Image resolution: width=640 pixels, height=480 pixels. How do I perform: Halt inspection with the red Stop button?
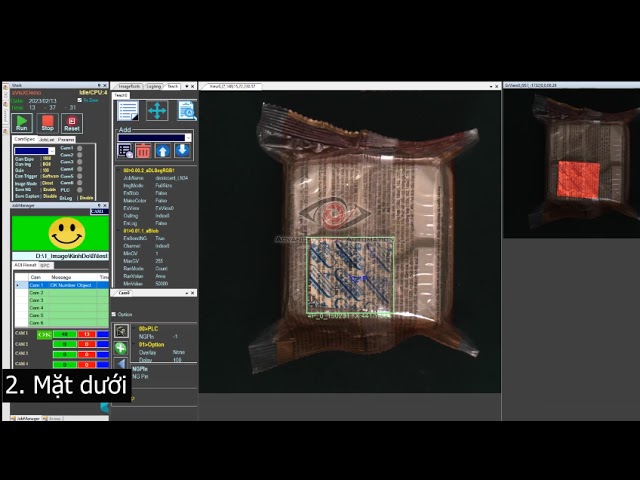click(47, 123)
